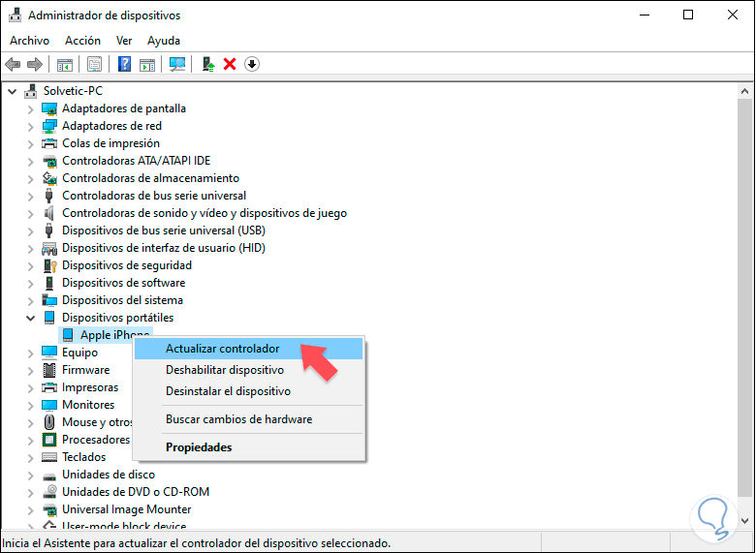This screenshot has height=553, width=756.
Task: Expand the Impresoras node chevron
Action: (31, 387)
